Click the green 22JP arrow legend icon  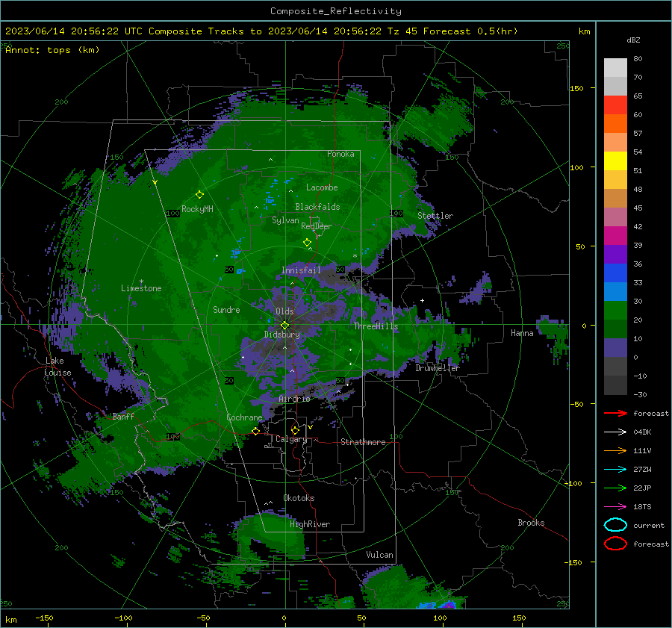point(615,488)
